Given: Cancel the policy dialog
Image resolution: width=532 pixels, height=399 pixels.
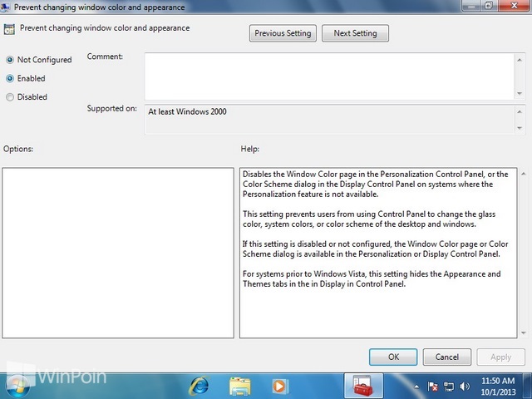Looking at the screenshot, I should (447, 357).
